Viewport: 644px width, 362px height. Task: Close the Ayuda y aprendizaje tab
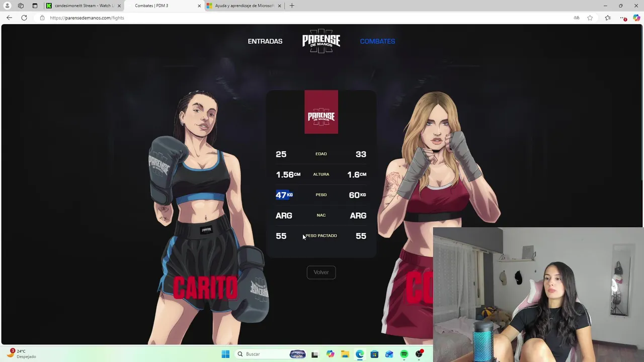click(279, 6)
